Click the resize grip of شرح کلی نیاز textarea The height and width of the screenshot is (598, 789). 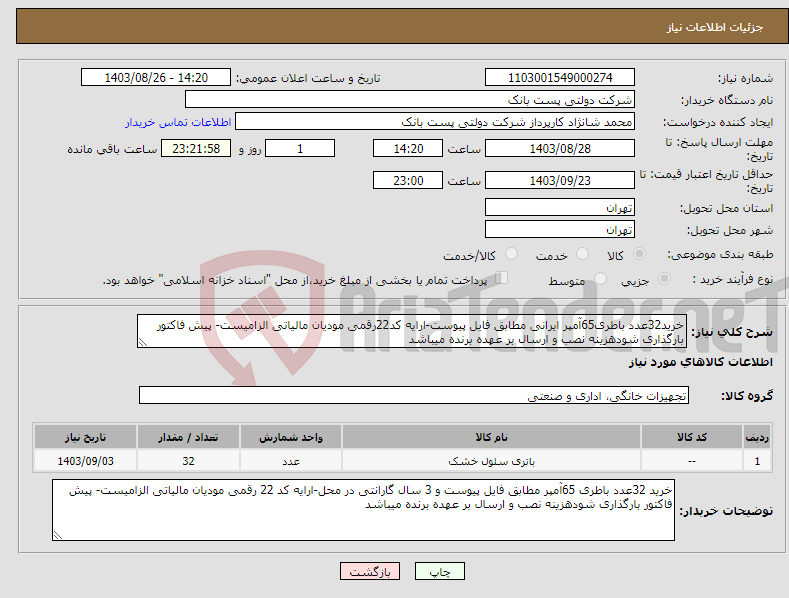pos(143,342)
